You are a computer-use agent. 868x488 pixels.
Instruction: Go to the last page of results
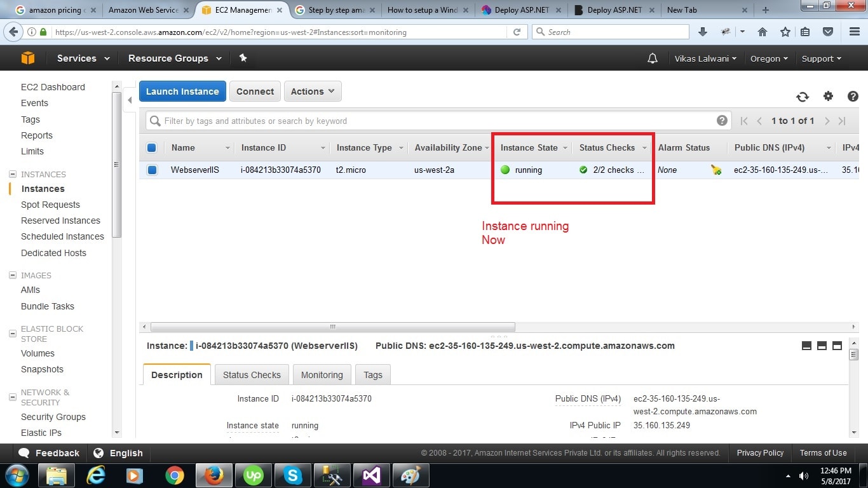pos(842,121)
